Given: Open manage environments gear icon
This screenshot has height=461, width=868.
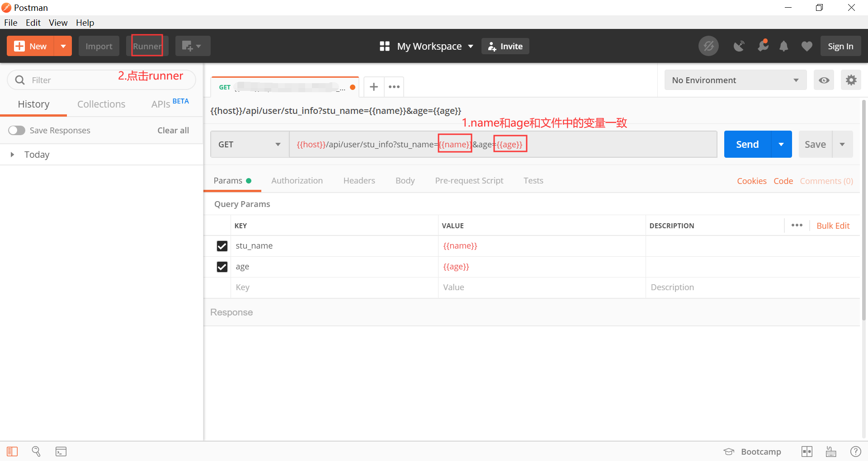Looking at the screenshot, I should coord(851,80).
